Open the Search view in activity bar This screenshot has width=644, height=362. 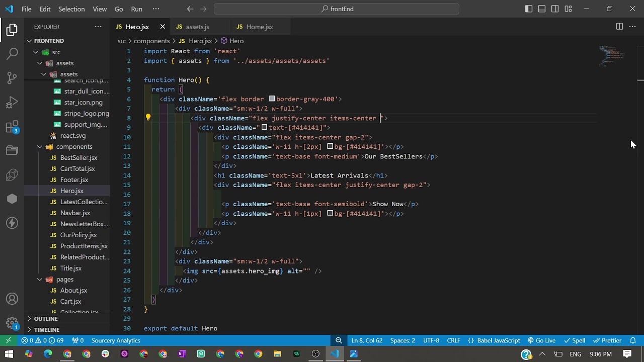tap(12, 53)
